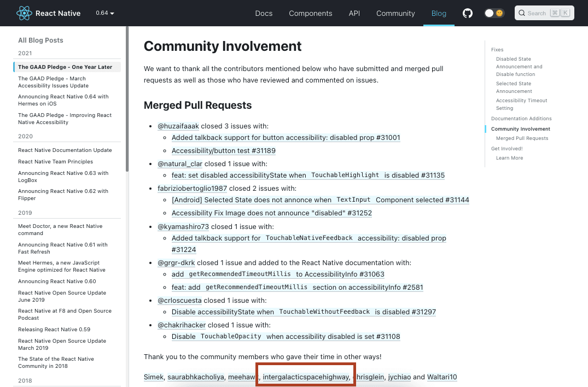Jump to 'Get Involved!' section link
The height and width of the screenshot is (387, 588).
[507, 149]
